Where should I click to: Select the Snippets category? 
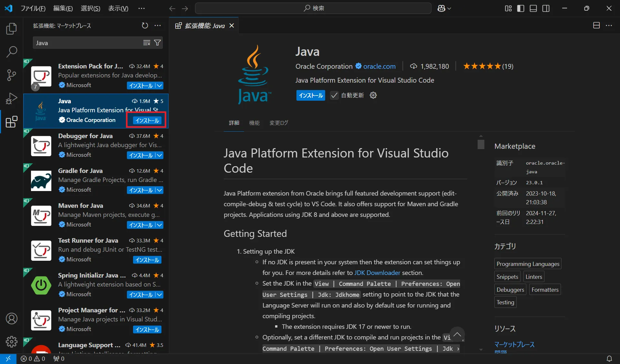[507, 277]
